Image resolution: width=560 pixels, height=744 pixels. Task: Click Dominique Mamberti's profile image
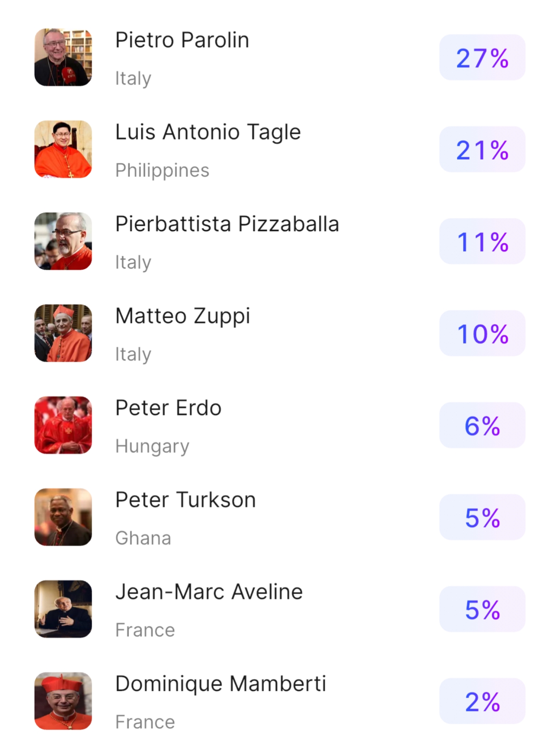[63, 701]
